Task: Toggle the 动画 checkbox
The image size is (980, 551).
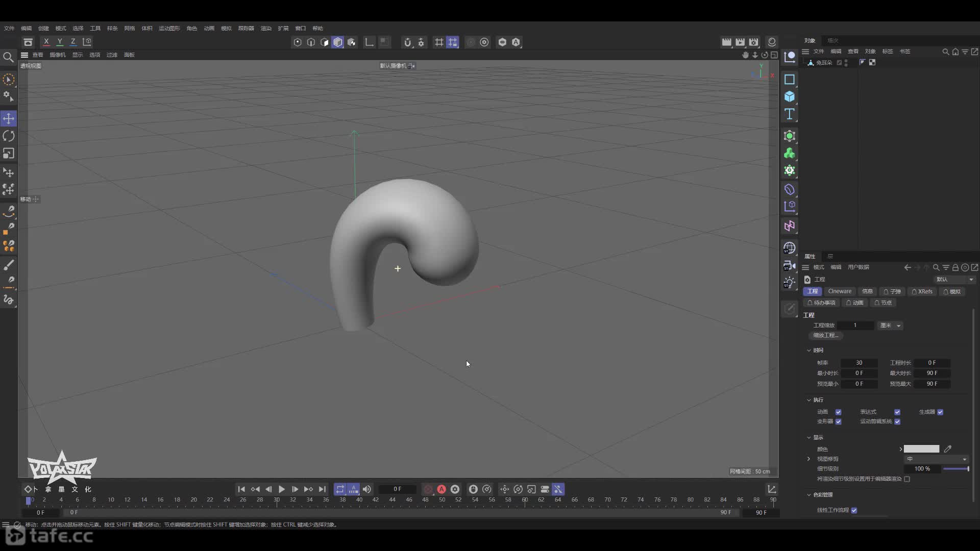Action: click(838, 412)
